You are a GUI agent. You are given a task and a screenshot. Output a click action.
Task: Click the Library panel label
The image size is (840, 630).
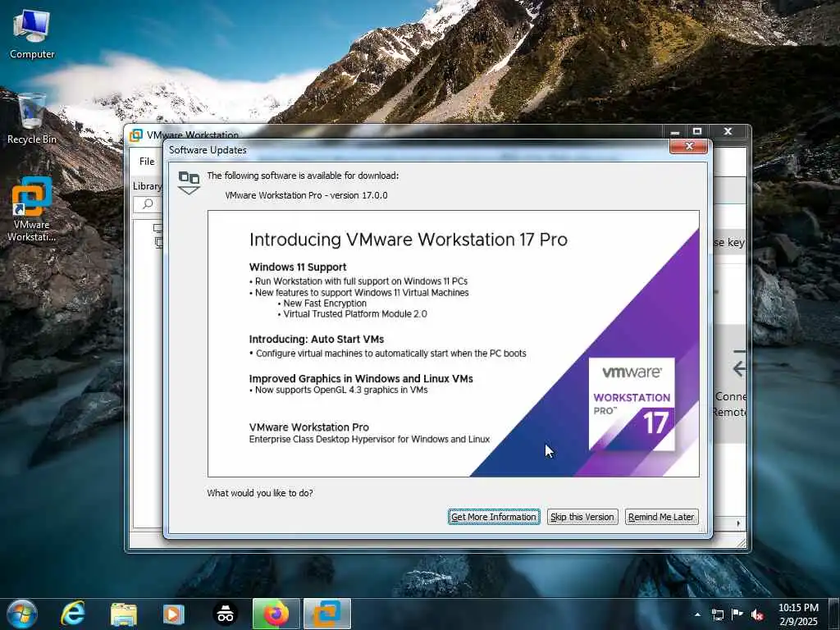click(x=148, y=186)
